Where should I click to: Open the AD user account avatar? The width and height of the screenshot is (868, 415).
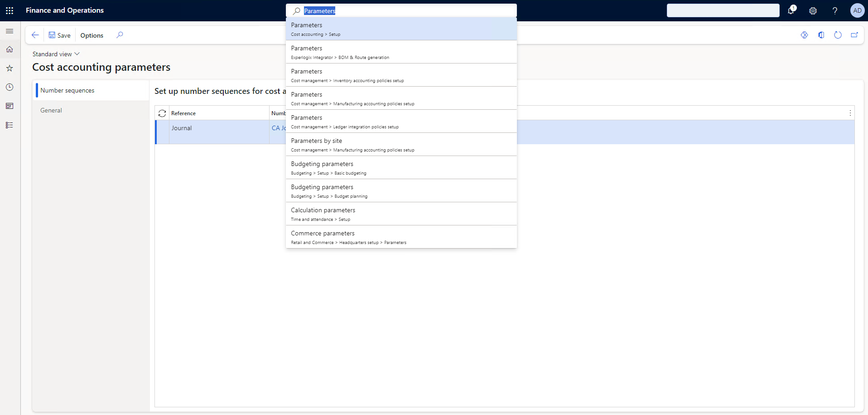[x=857, y=10]
